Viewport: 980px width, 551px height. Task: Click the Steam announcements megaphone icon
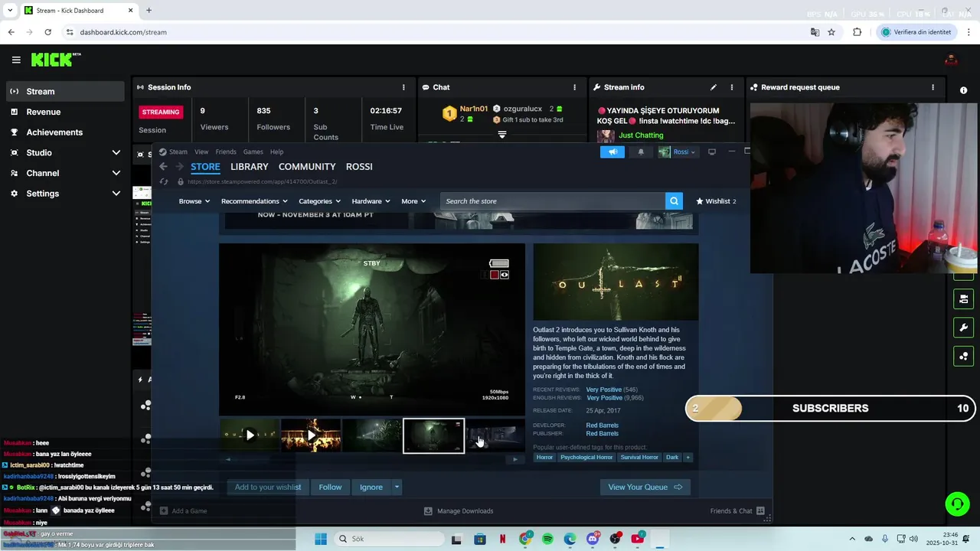tap(612, 152)
